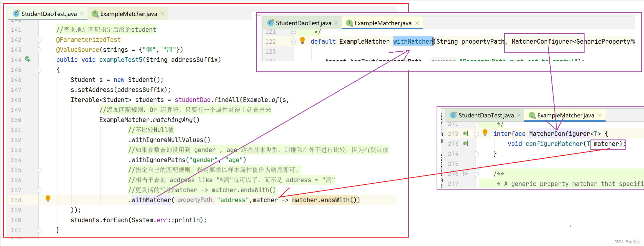
Task: Close the ExampleMatcher.java tab above line 271
Action: click(600, 115)
